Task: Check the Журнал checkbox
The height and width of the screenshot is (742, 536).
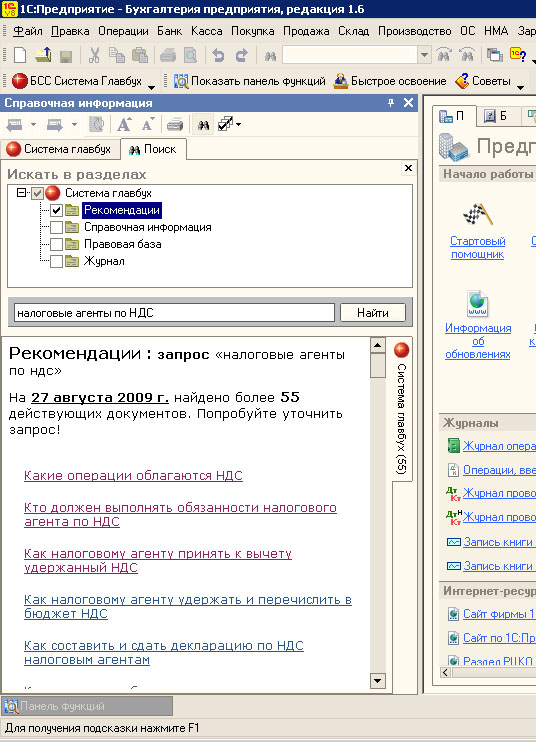Action: click(x=56, y=261)
